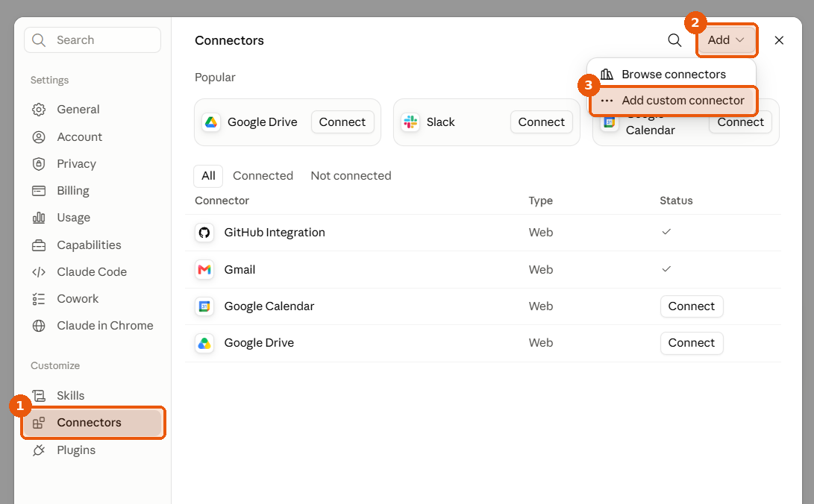Click the Connector column header
The height and width of the screenshot is (504, 814).
pyautogui.click(x=222, y=201)
